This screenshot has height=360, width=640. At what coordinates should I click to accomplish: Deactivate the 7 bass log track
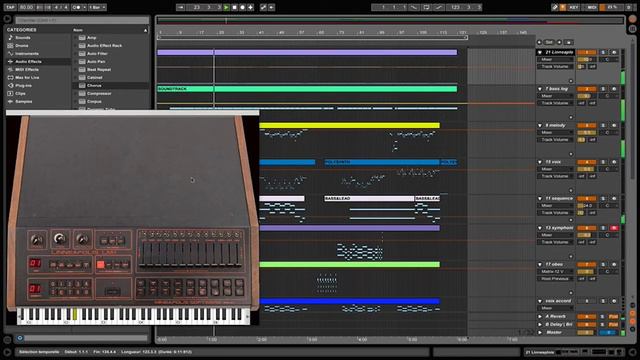point(587,89)
